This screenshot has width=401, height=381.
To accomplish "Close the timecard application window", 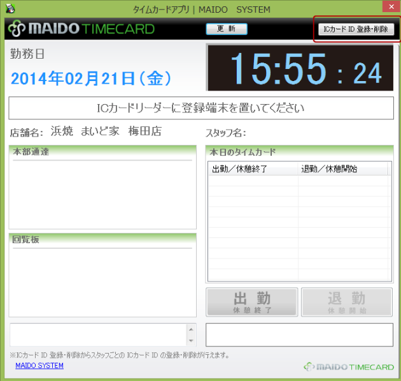I will (x=391, y=7).
